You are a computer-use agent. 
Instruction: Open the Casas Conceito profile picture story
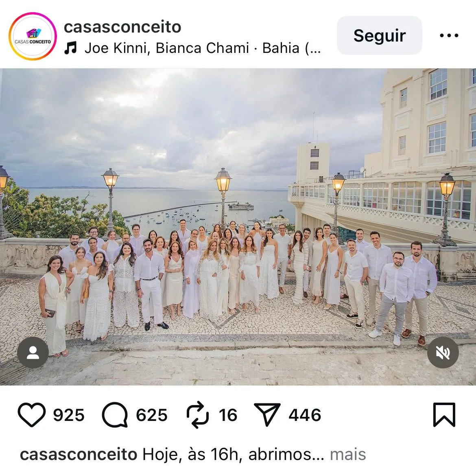pos(33,36)
